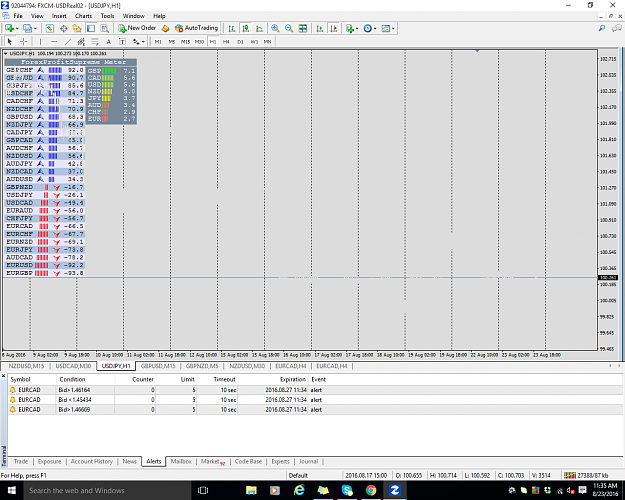Viewport: 625px width, 500px height.
Task: Toggle Auto Scroll chart icon
Action: point(320,28)
